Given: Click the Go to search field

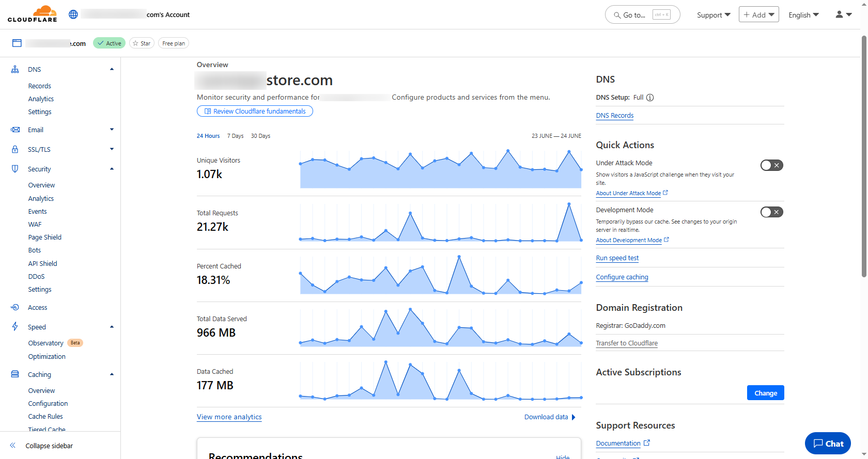Looking at the screenshot, I should (x=642, y=15).
